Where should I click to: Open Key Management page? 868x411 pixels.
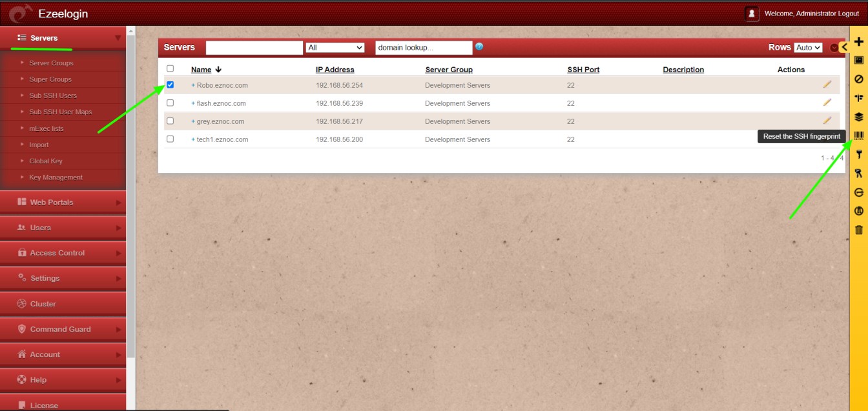pos(56,177)
